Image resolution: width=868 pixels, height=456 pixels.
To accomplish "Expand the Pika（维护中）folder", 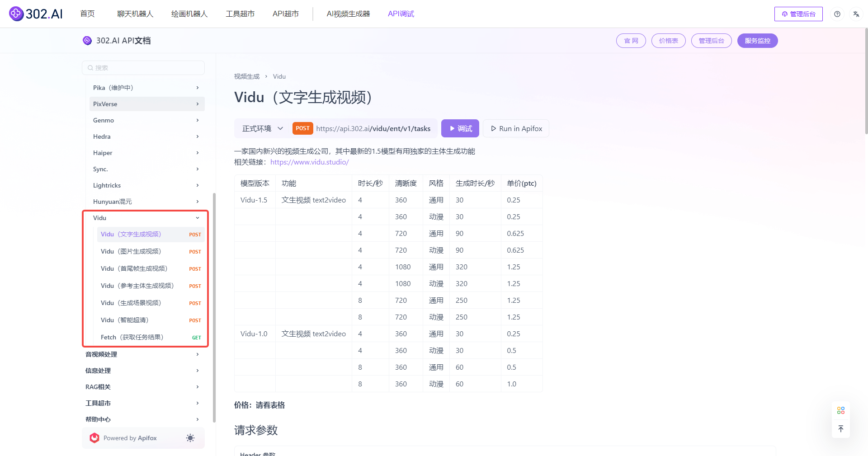I will point(147,88).
